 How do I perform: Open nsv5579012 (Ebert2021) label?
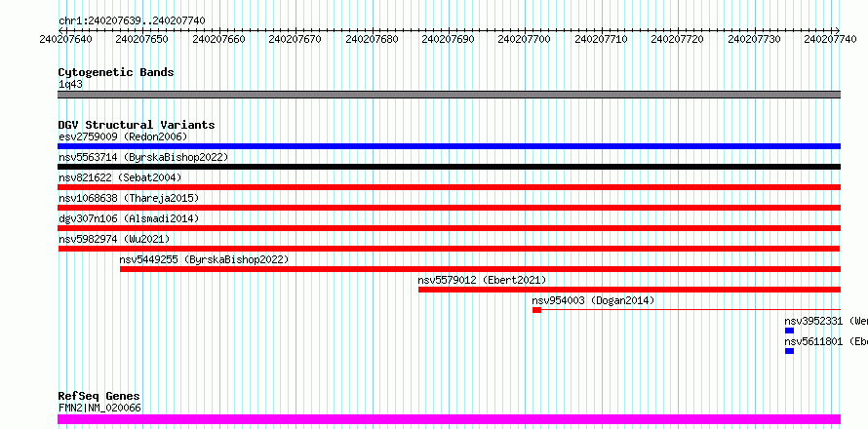click(482, 280)
